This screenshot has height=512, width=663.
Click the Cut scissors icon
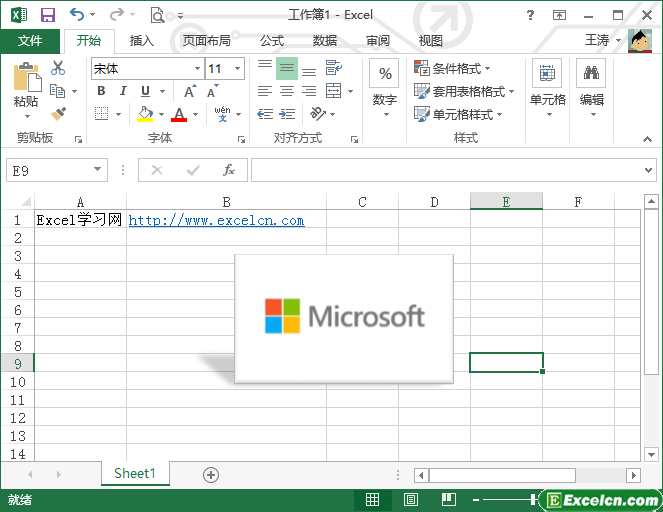click(58, 68)
